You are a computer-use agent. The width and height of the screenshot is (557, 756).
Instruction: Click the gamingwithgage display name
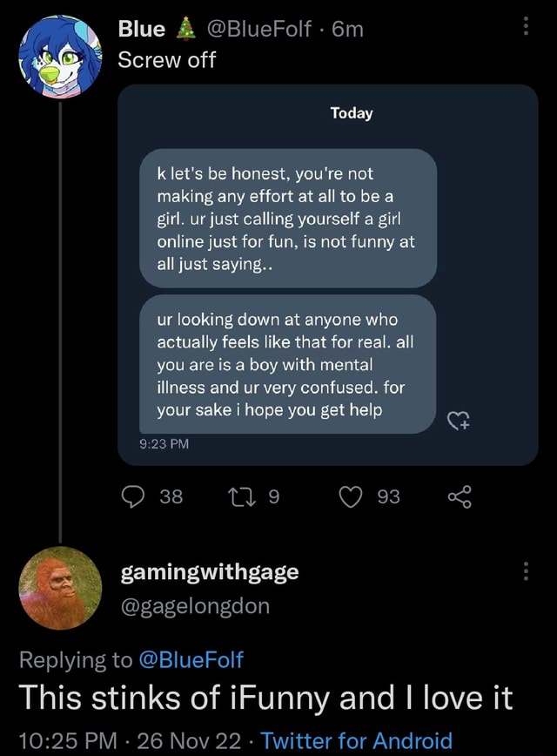click(209, 571)
